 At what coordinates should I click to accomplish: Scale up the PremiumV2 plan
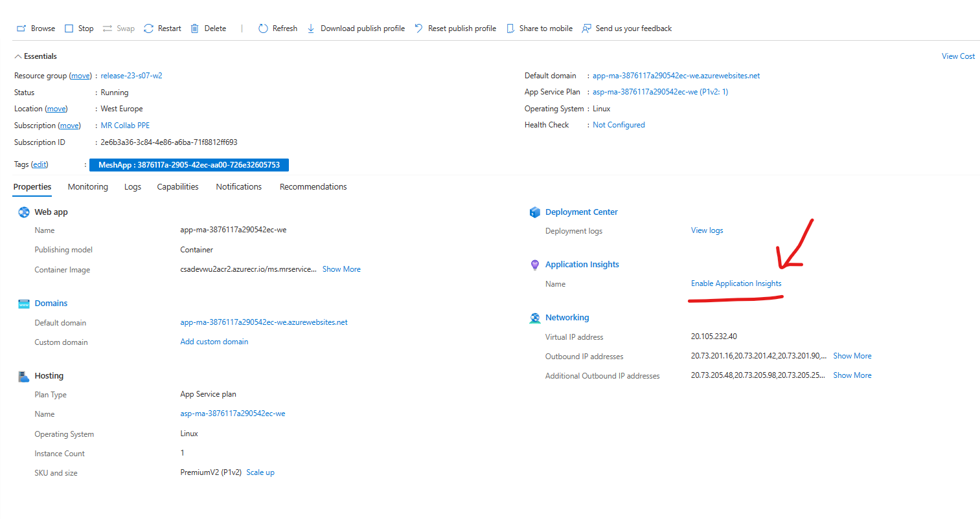(x=260, y=472)
